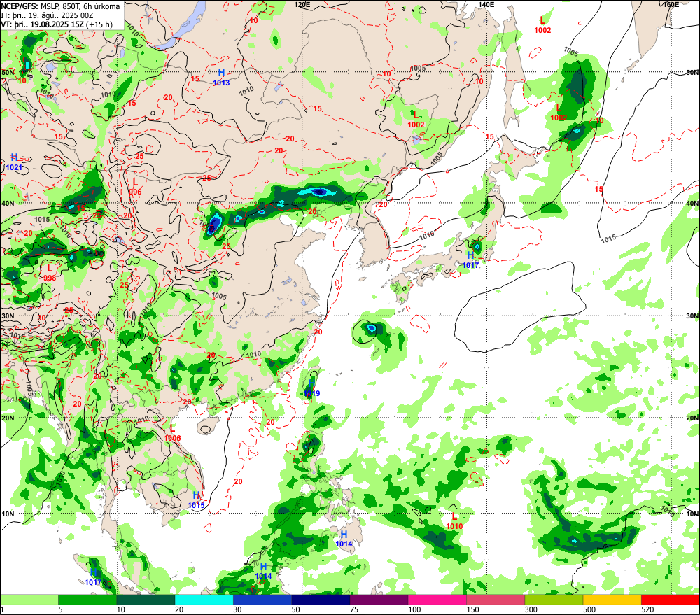The height and width of the screenshot is (615, 700).
Task: Click the H 1021 high pressure label
Action: point(14,162)
